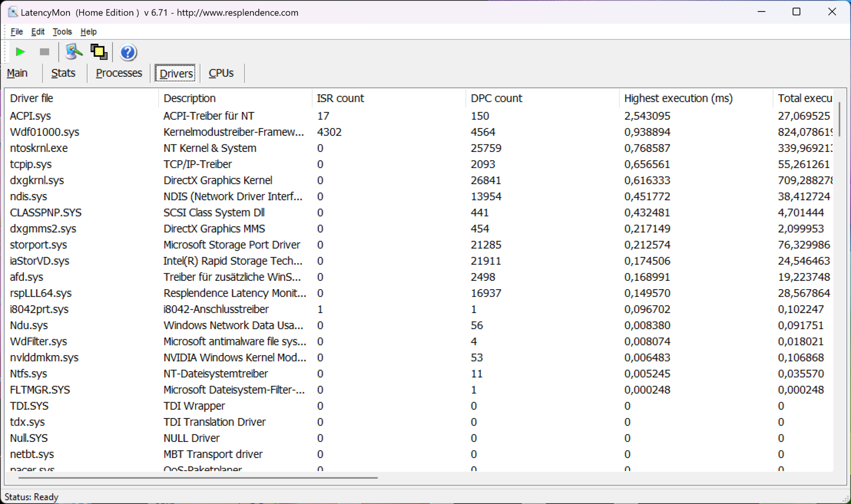Screen dimensions: 851x504
Task: Open the Tools menu
Action: pyautogui.click(x=62, y=31)
